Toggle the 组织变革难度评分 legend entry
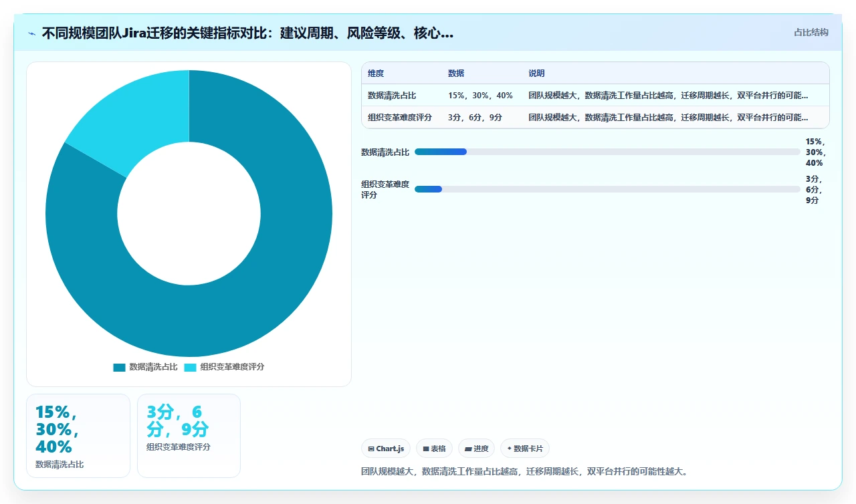This screenshot has height=504, width=856. [224, 367]
